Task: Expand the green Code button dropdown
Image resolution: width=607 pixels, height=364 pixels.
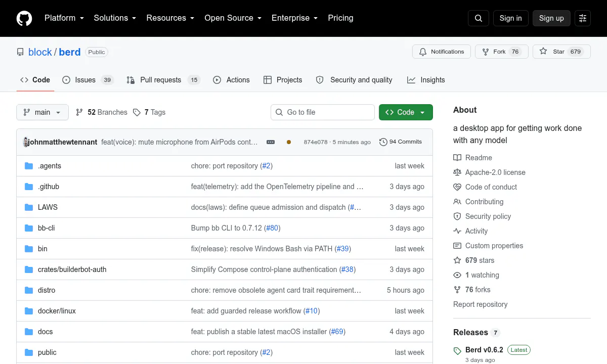Action: 406,112
